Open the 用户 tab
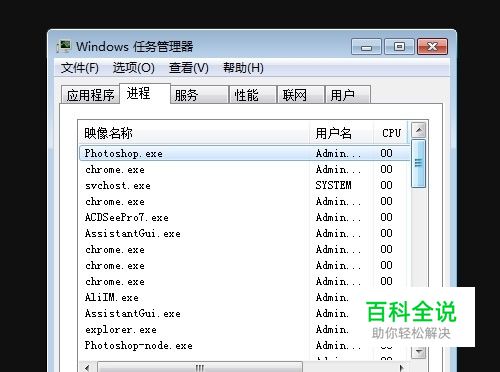The height and width of the screenshot is (372, 500). coord(348,95)
